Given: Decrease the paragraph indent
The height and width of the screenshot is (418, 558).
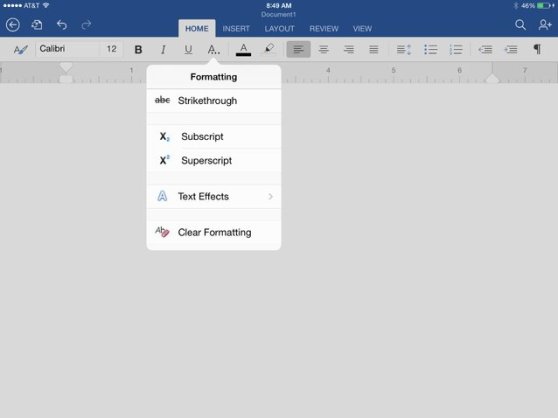Looking at the screenshot, I should coord(485,49).
